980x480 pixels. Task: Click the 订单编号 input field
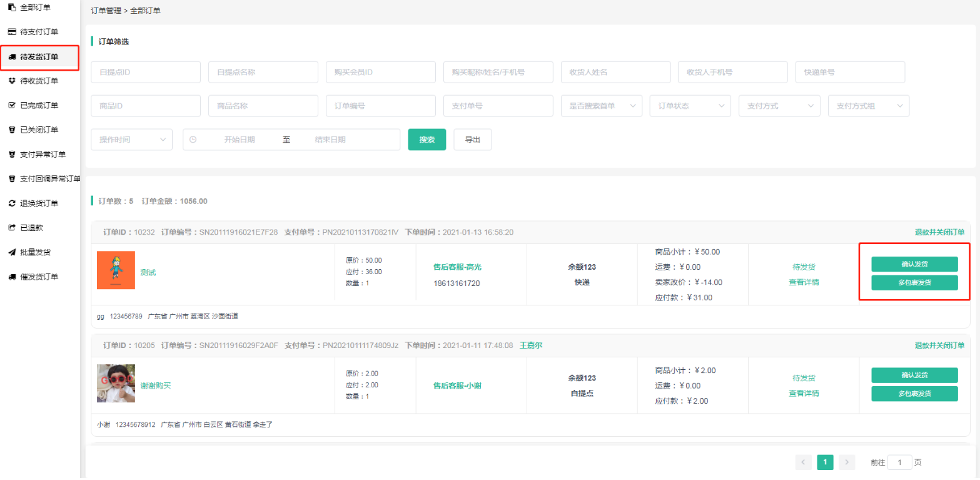point(380,106)
